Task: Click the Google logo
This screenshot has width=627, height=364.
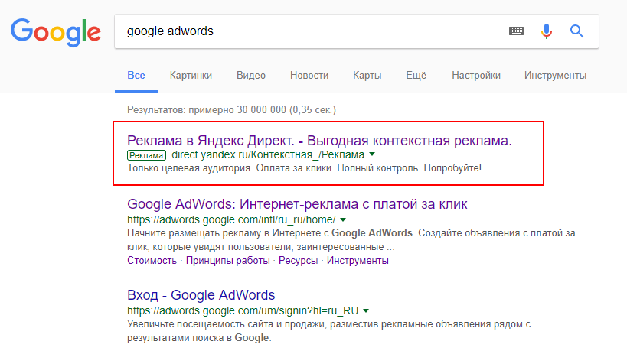Action: click(x=56, y=32)
